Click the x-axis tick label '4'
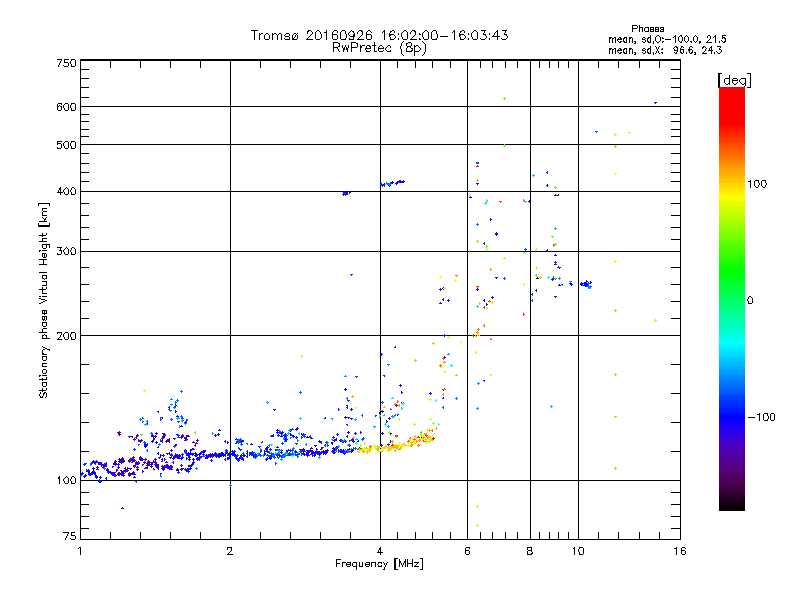This screenshot has width=800, height=600. pos(380,551)
